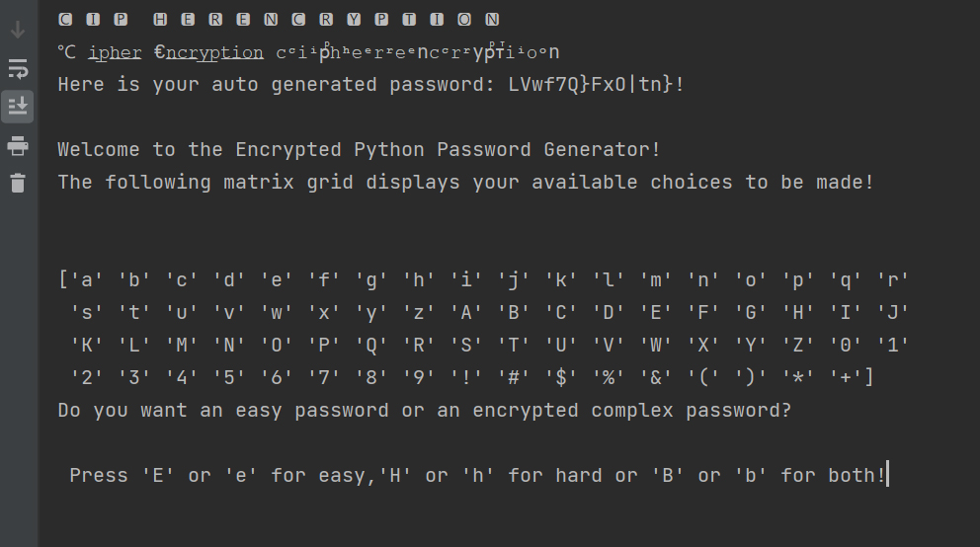Click the 'Z' entry in the matrix grid
This screenshot has height=547, width=980.
797,345
